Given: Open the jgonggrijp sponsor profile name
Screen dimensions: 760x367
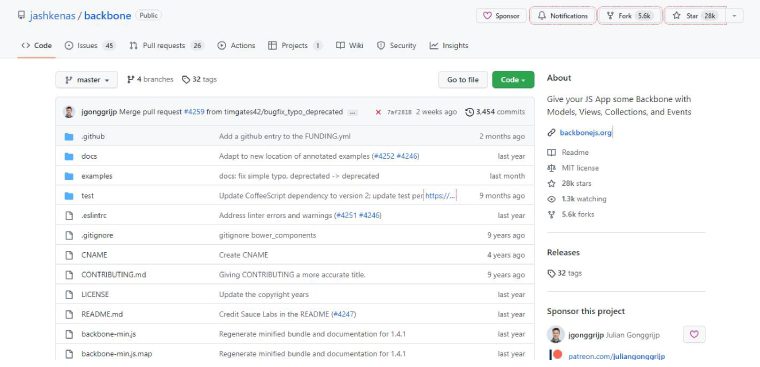Looking at the screenshot, I should 586,335.
